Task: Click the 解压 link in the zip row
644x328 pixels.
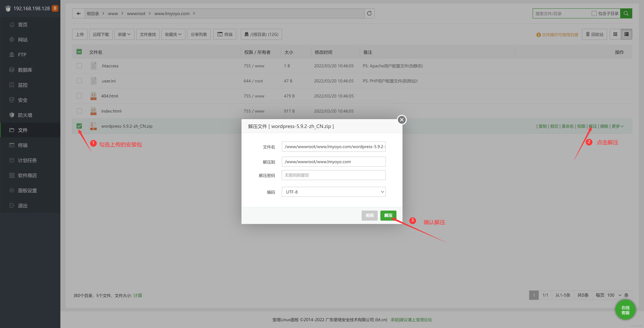Action: coord(593,126)
